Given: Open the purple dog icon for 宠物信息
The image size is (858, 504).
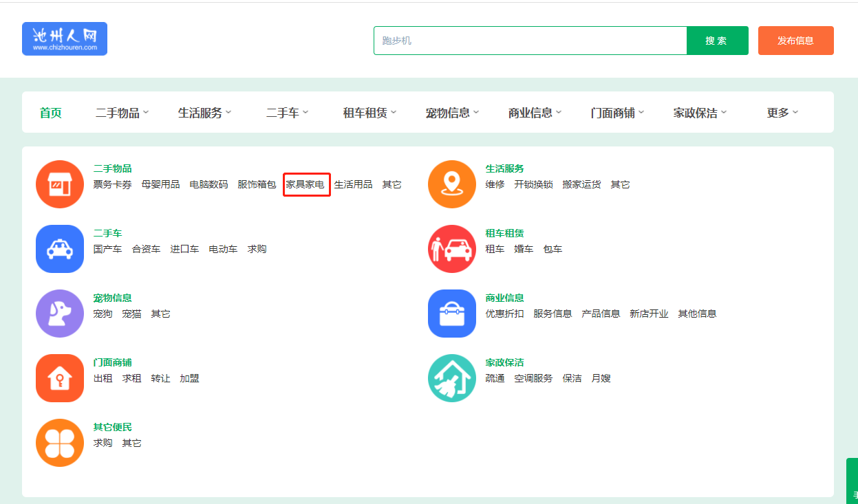Looking at the screenshot, I should click(60, 314).
